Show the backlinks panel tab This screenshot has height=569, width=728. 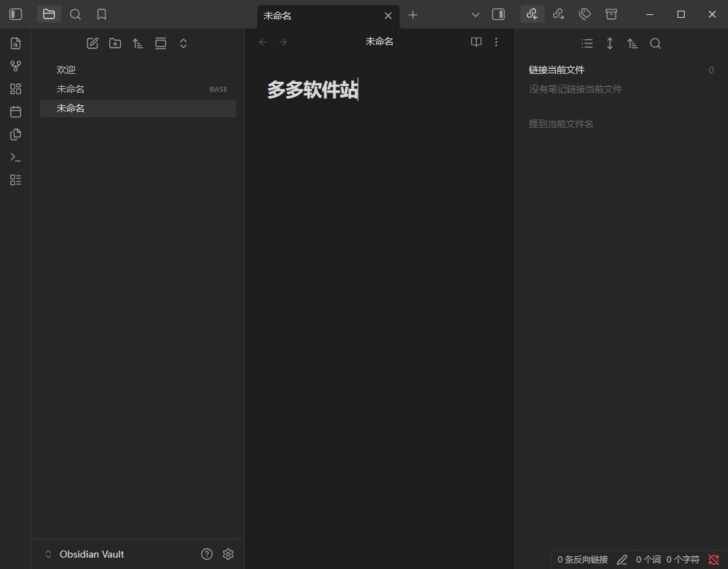click(532, 14)
